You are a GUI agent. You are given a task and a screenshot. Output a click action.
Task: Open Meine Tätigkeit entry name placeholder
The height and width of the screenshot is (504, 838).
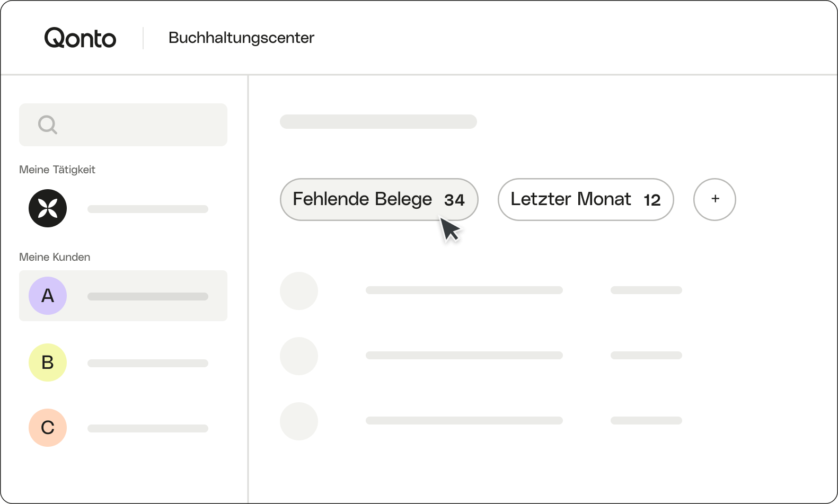point(148,209)
